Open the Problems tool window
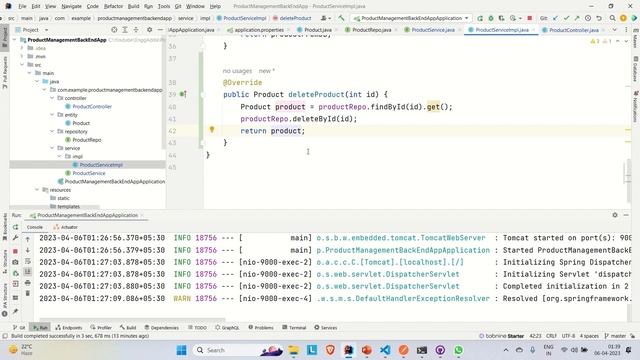 (261, 327)
